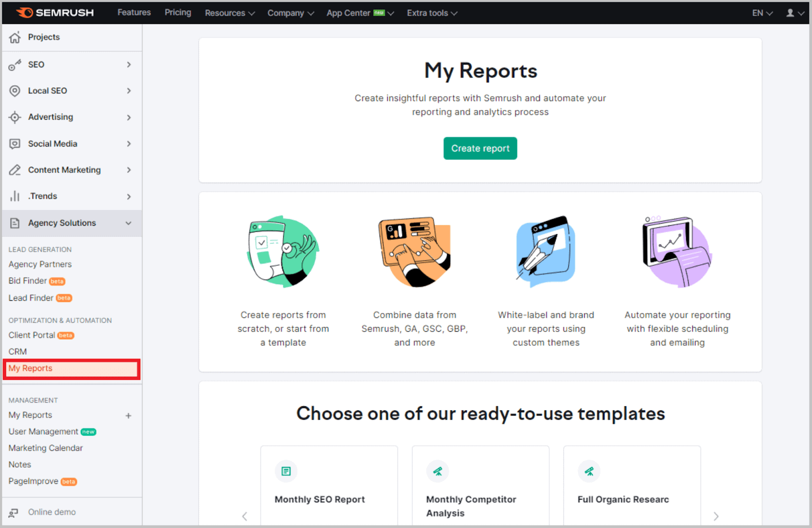Open the App Center dropdown
The width and height of the screenshot is (812, 528).
360,13
